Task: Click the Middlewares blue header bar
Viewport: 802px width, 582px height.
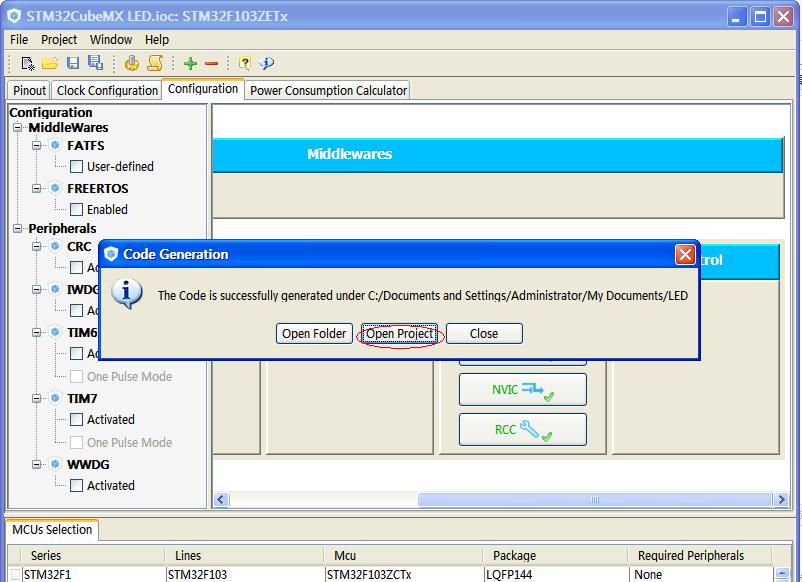Action: [x=497, y=154]
